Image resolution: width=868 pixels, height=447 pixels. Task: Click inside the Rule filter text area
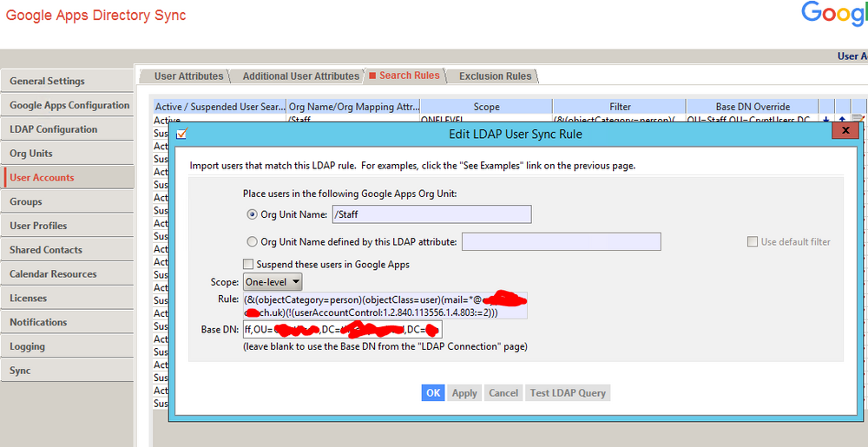tap(385, 306)
